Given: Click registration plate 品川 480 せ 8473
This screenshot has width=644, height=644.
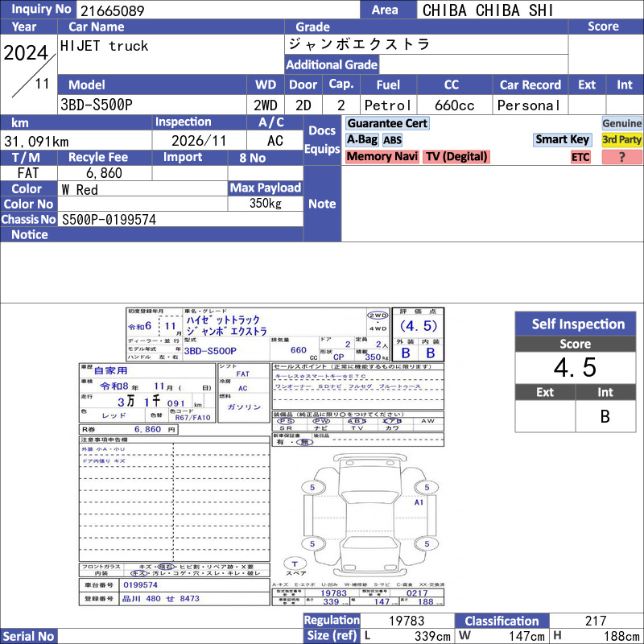Looking at the screenshot, I should coord(160,598).
